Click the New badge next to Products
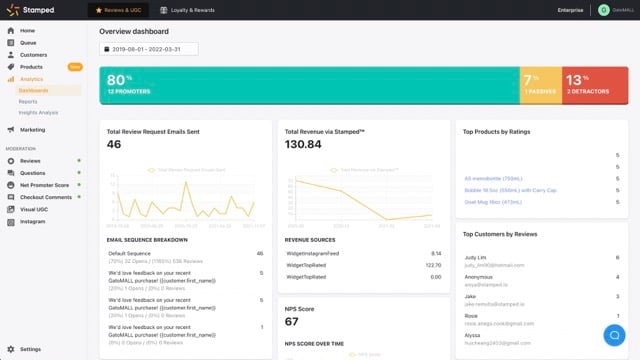The image size is (640, 360). point(75,67)
